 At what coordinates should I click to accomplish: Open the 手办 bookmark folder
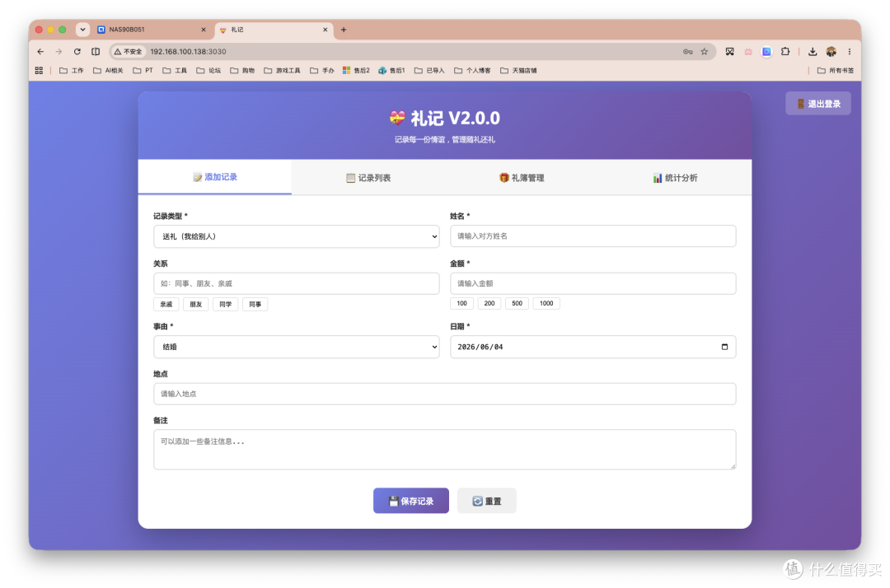click(x=322, y=70)
